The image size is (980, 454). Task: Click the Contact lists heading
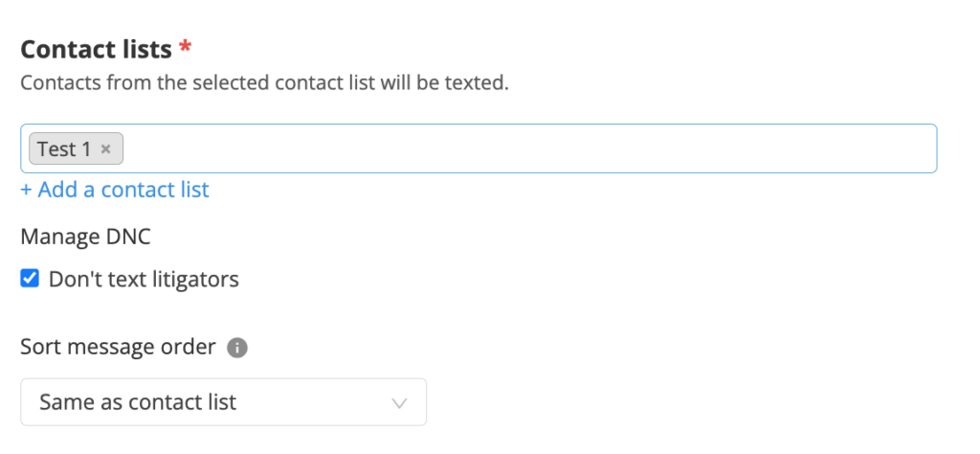[x=97, y=49]
